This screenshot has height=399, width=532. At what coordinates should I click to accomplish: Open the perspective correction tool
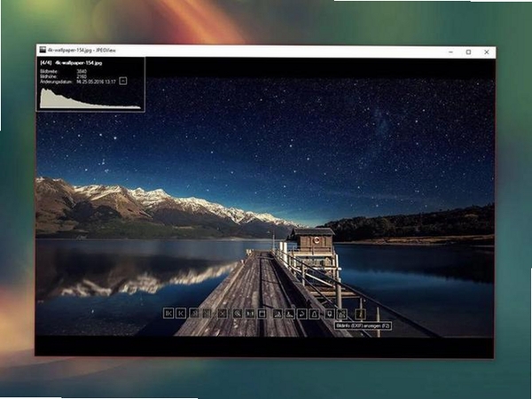tap(314, 314)
